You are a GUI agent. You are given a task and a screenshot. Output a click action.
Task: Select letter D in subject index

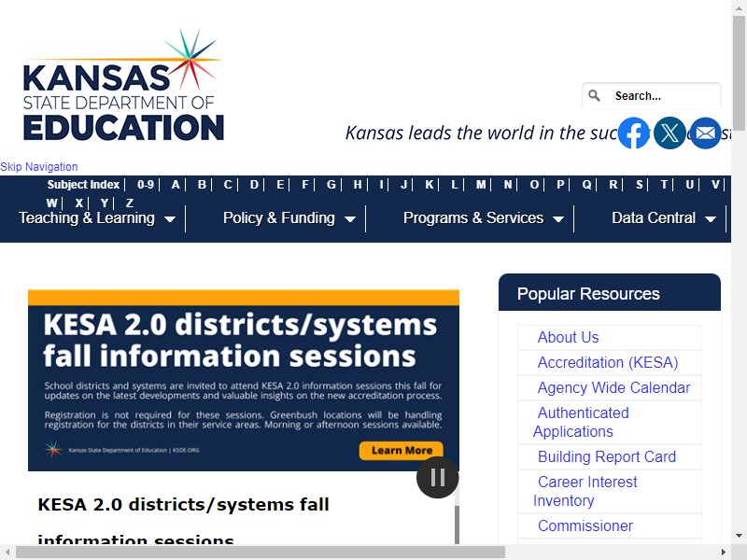click(x=254, y=184)
